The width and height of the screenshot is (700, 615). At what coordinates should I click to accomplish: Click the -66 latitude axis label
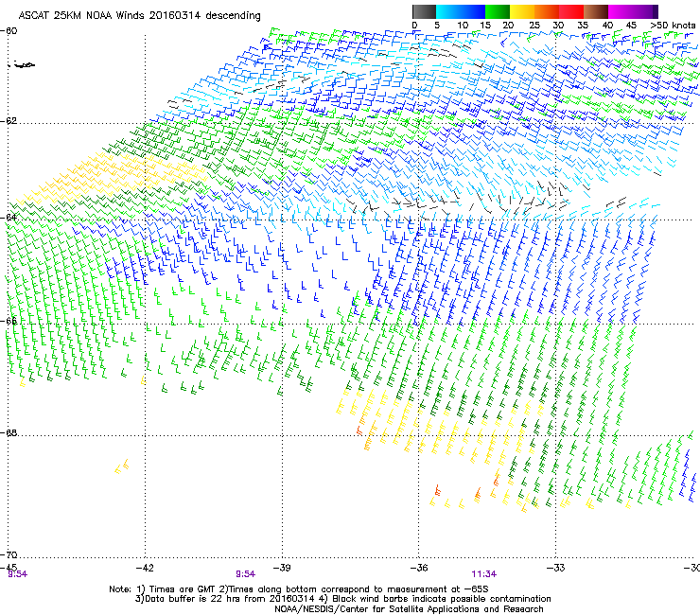click(x=9, y=321)
